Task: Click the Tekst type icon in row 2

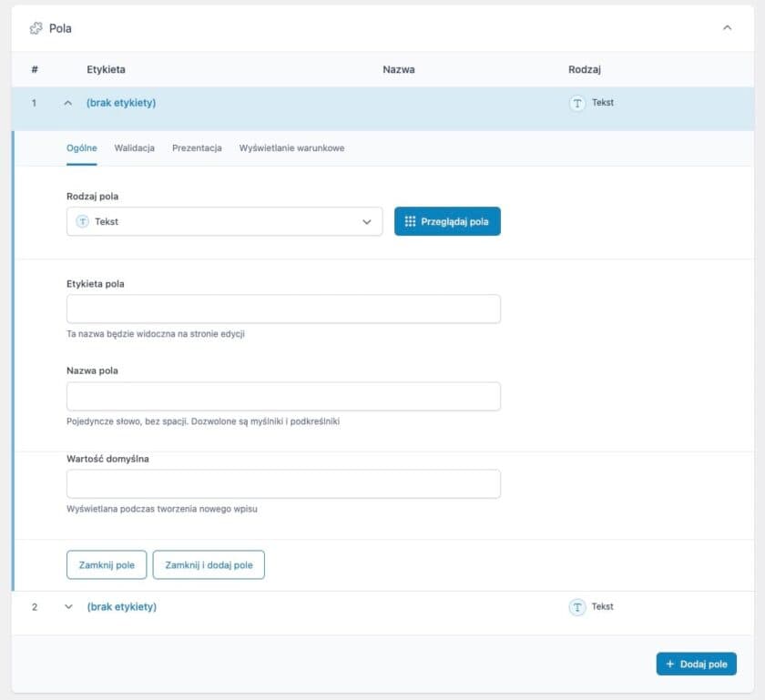Action: [x=576, y=607]
